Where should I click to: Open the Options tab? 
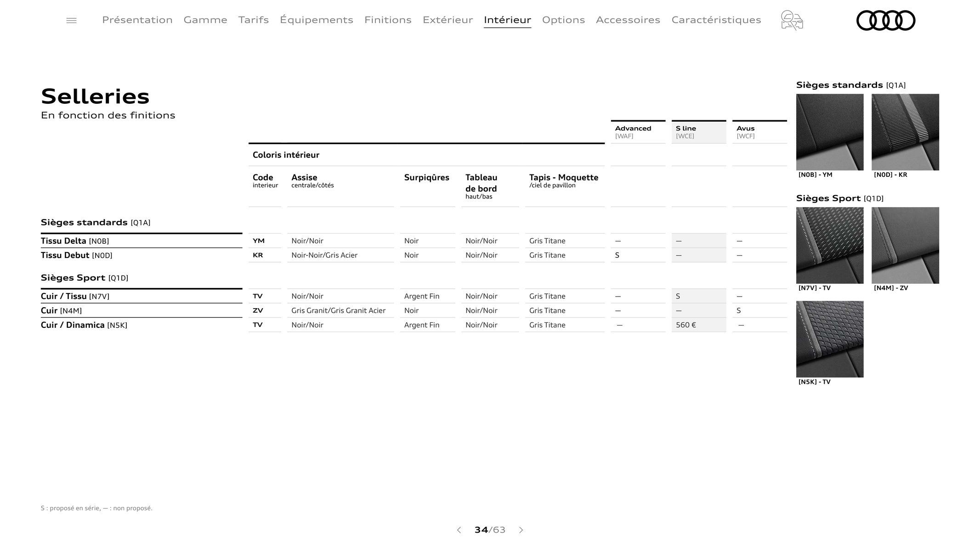563,20
